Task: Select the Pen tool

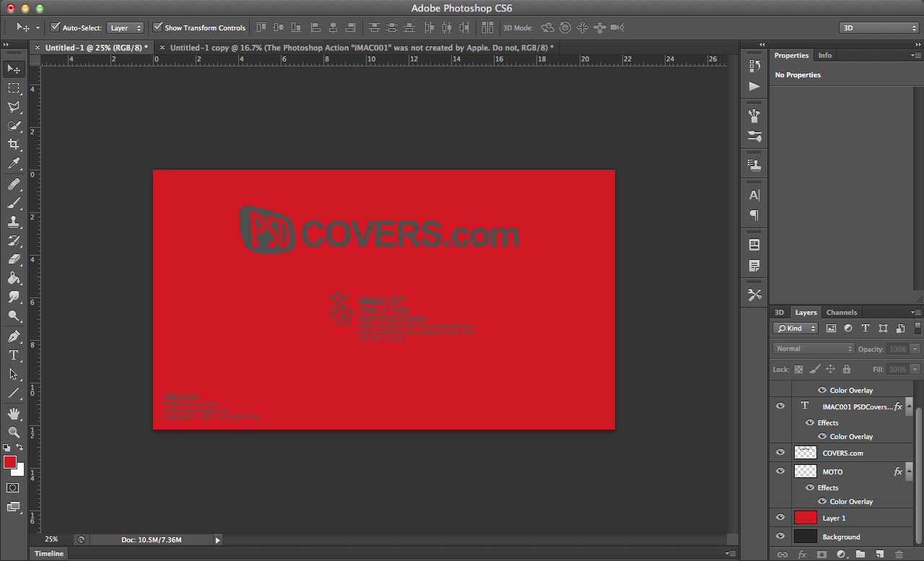Action: pos(14,336)
